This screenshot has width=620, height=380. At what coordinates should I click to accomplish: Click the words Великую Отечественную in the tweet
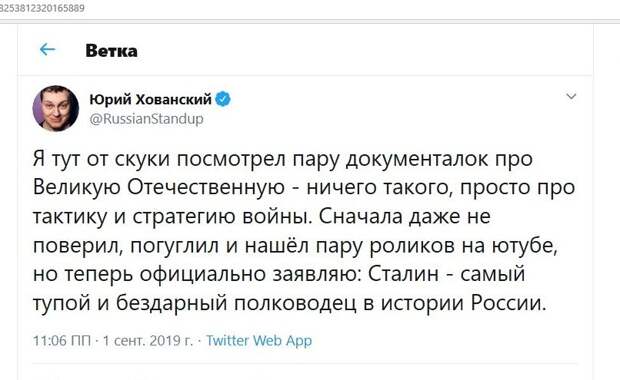click(159, 187)
